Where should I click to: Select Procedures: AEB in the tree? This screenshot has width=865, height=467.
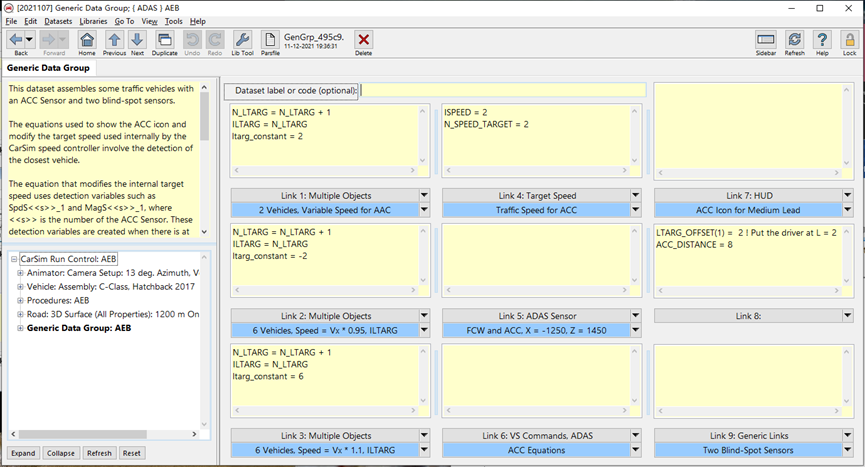pyautogui.click(x=58, y=300)
